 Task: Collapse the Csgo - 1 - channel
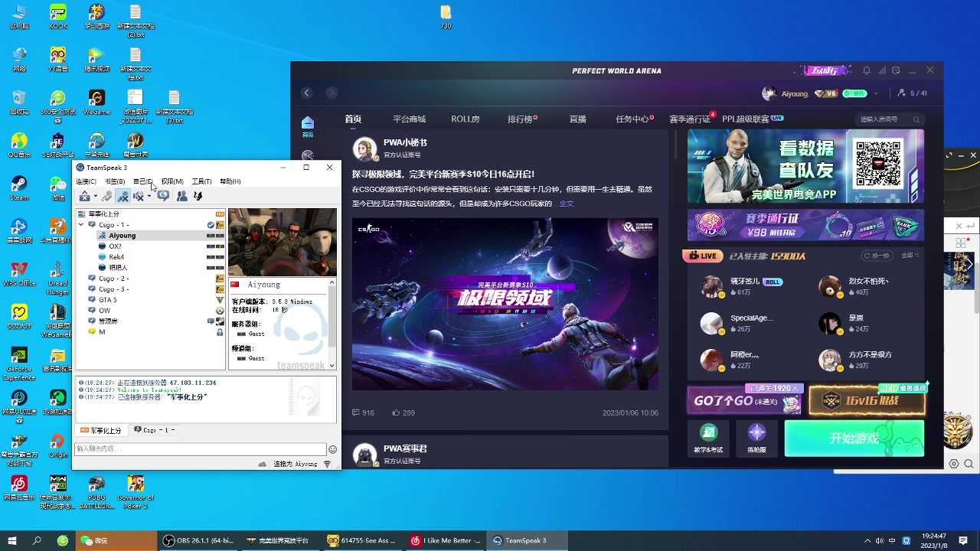click(x=81, y=225)
